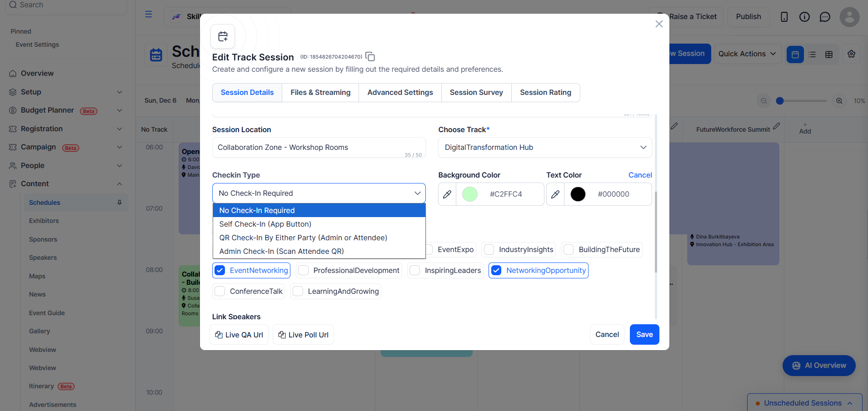Check the ProfessionalDevelopment tag
The height and width of the screenshot is (411, 868).
[304, 271]
